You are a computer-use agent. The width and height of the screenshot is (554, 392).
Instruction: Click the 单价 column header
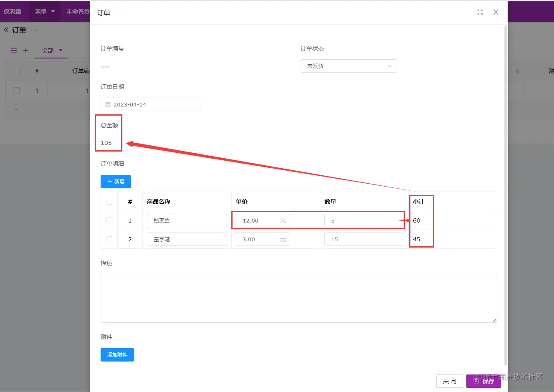[242, 202]
